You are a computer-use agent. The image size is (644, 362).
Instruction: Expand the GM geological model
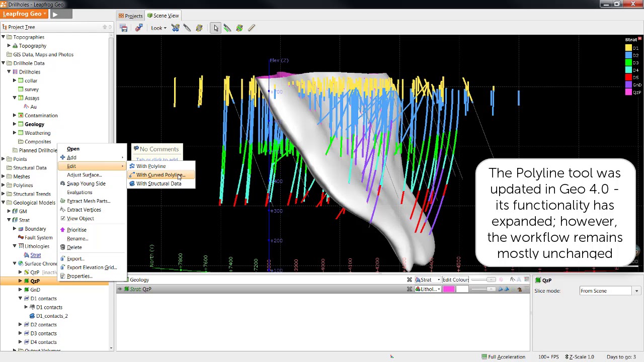(9, 211)
